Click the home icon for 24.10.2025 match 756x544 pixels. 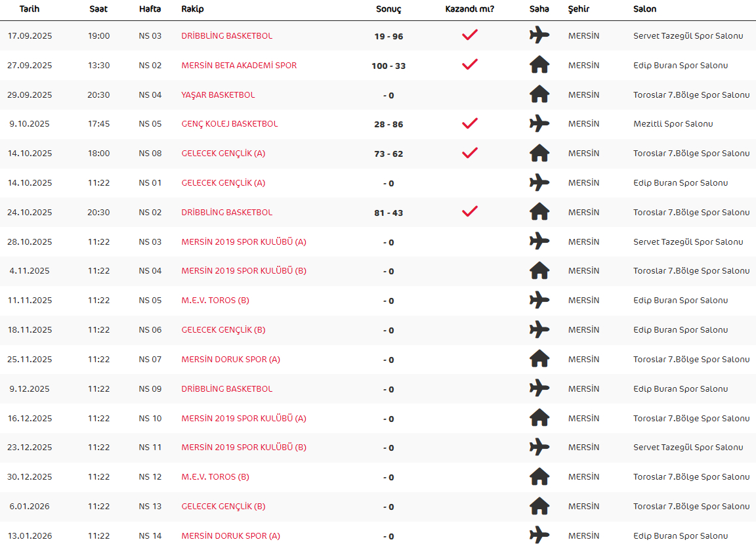(x=539, y=212)
